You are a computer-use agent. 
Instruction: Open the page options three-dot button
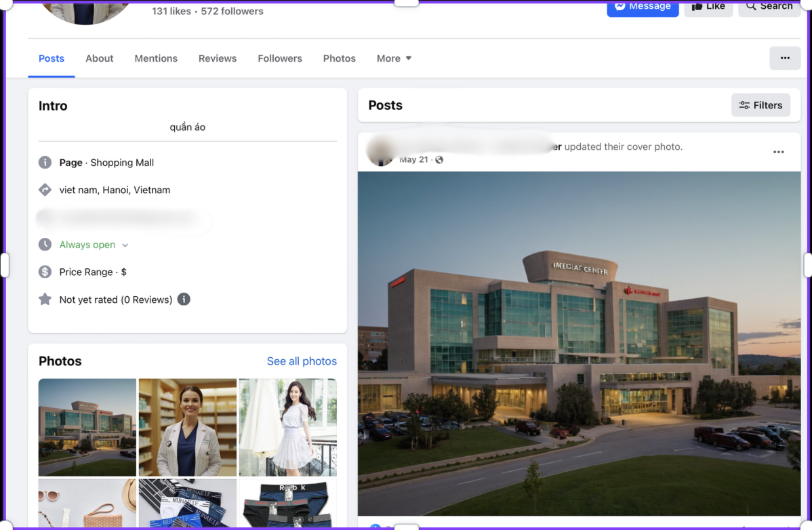(x=784, y=58)
